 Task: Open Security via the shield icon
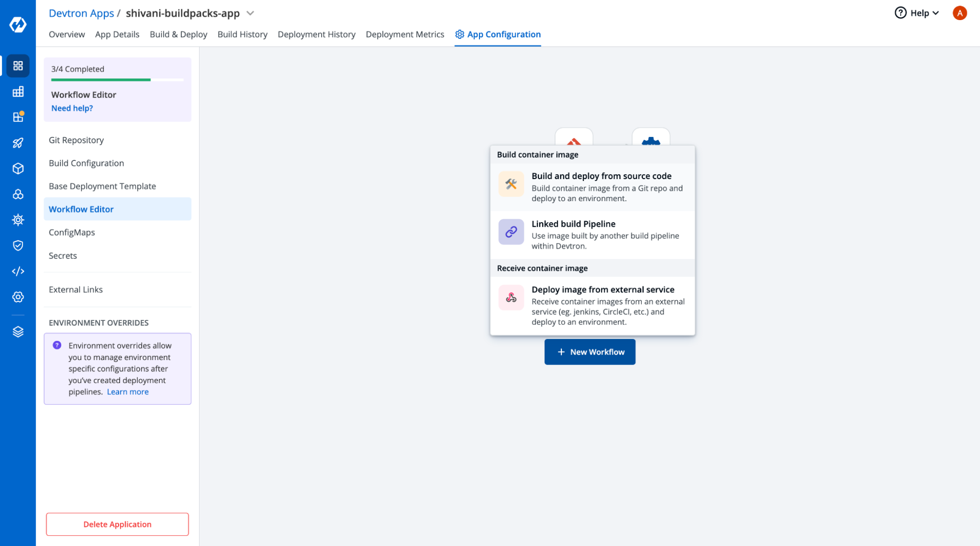point(18,245)
